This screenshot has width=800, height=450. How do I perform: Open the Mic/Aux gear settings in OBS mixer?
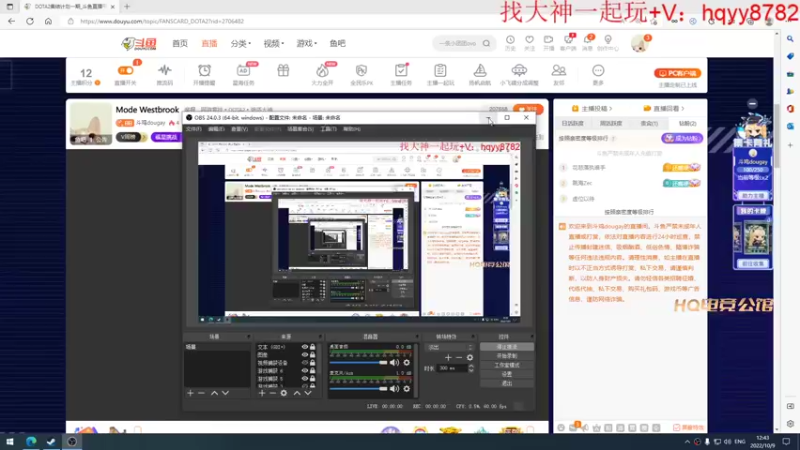click(x=407, y=389)
